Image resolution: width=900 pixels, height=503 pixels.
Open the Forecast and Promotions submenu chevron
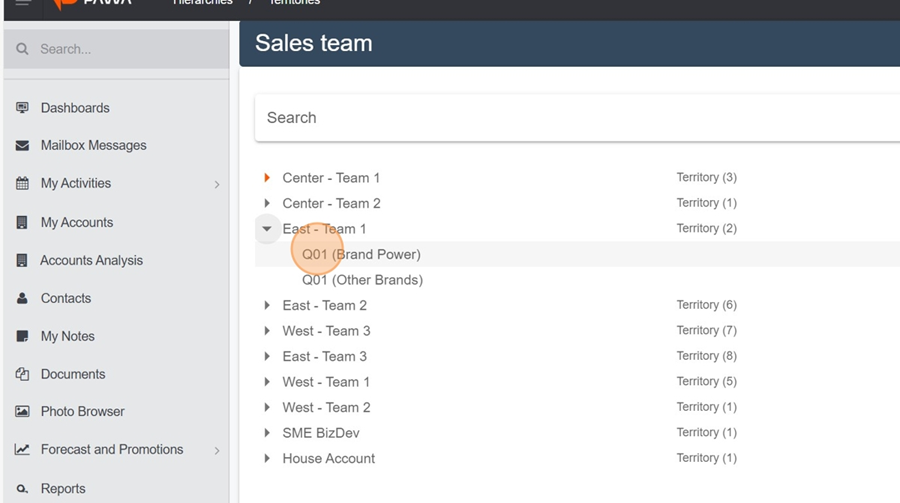(x=217, y=451)
